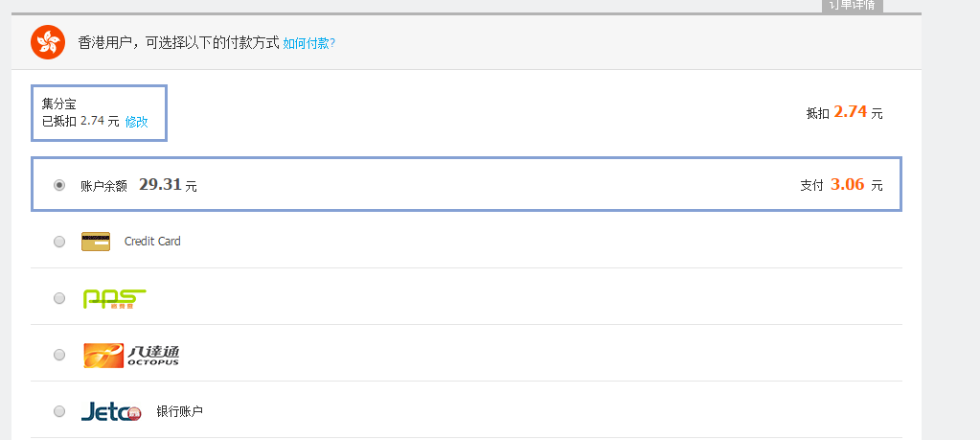
Task: Select the Credit Card radio button
Action: [59, 242]
